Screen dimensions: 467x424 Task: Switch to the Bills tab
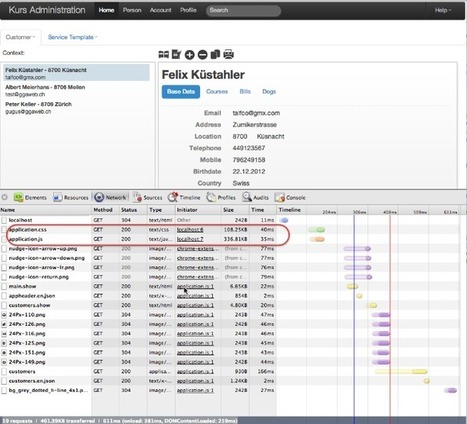coord(245,92)
